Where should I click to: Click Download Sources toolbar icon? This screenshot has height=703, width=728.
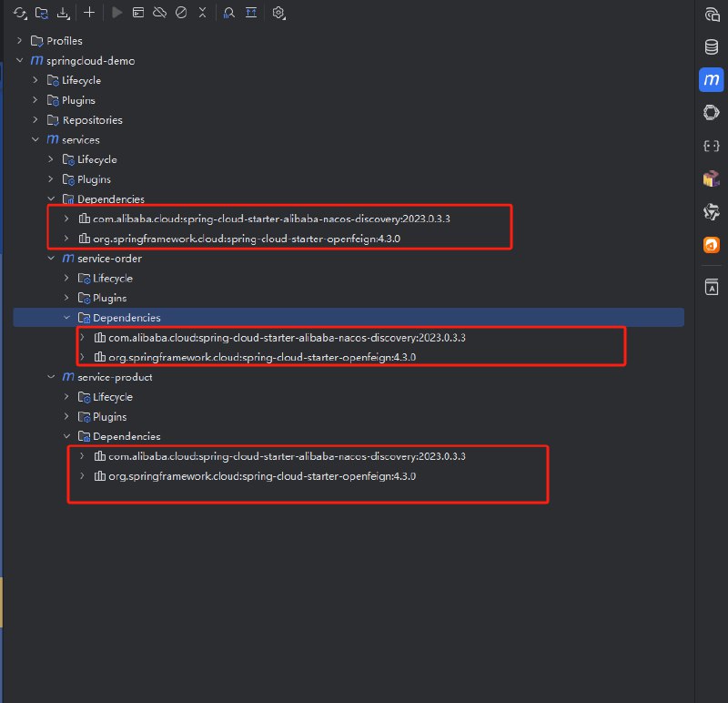point(63,13)
